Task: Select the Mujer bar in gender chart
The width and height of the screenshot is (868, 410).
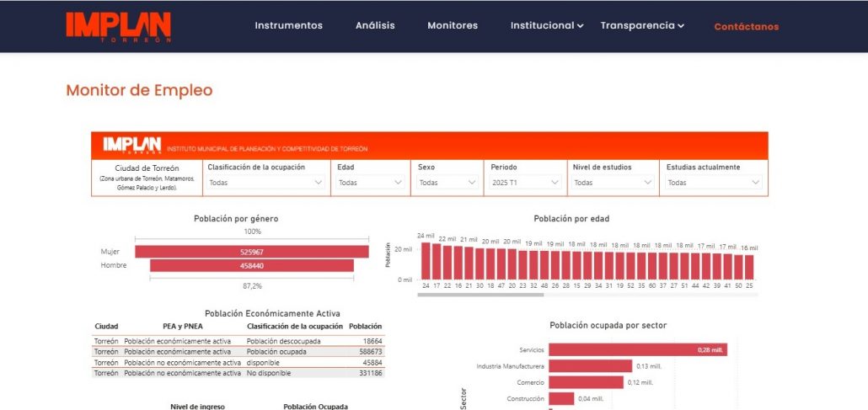Action: coord(252,252)
